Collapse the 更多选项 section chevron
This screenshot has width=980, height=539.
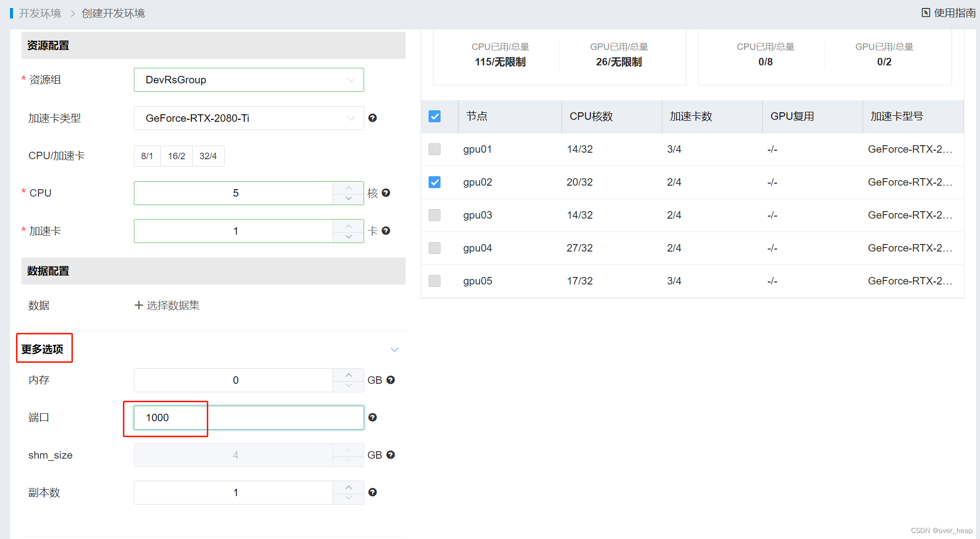tap(395, 350)
